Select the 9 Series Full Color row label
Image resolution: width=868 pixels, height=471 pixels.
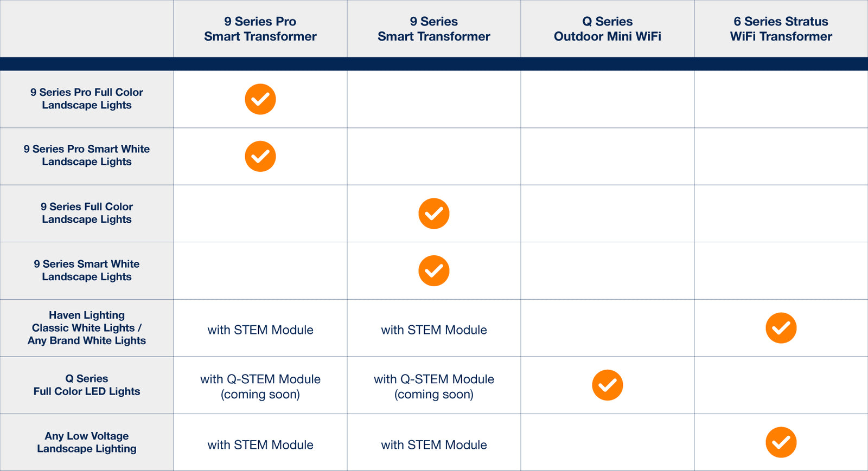(87, 213)
